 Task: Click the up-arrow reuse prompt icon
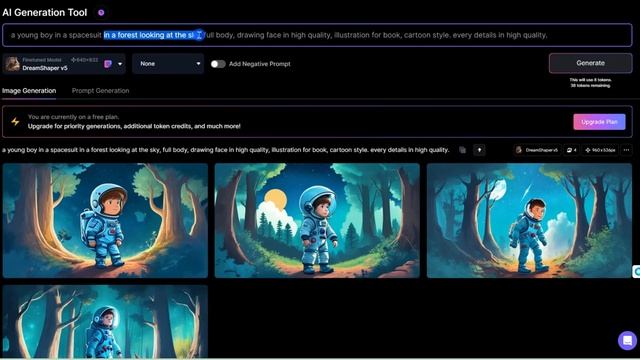[480, 150]
